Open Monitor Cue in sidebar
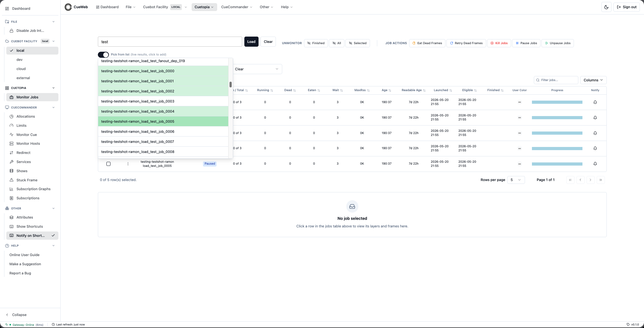The image size is (644, 328). click(32, 135)
